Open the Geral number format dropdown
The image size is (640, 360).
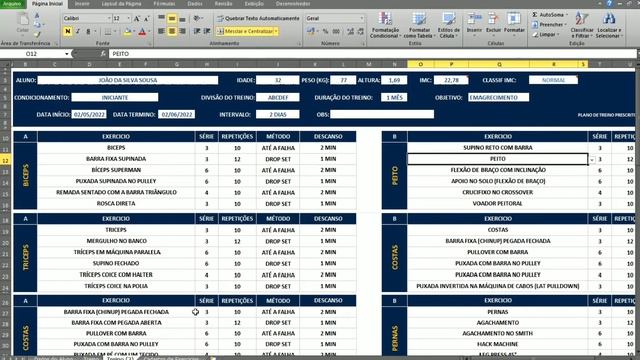click(x=362, y=18)
